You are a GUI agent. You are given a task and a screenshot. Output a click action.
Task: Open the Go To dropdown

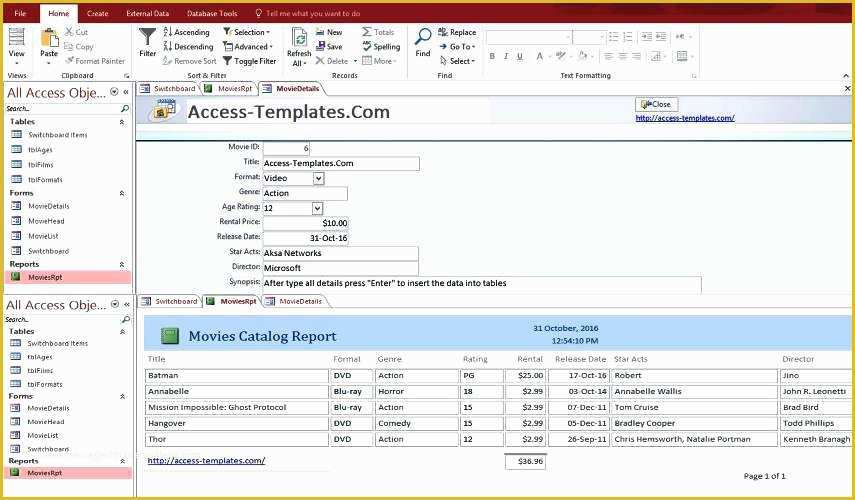[457, 47]
